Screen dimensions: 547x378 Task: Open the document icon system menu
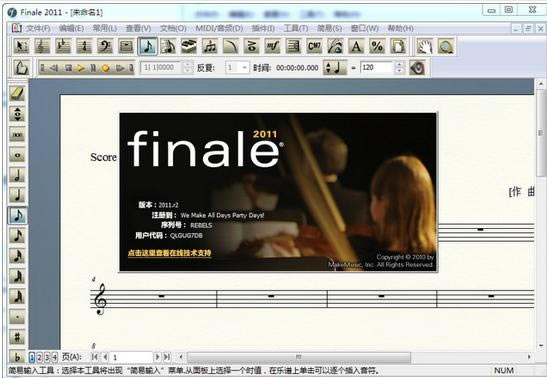coord(16,28)
